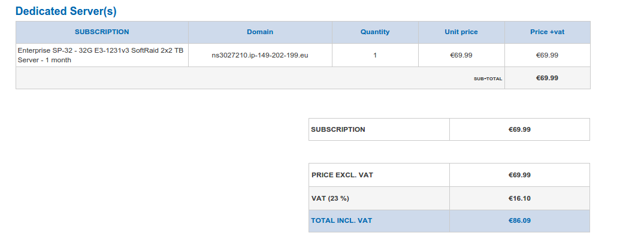Select the €69.99 unit price cell
The height and width of the screenshot is (248, 644).
tap(461, 55)
